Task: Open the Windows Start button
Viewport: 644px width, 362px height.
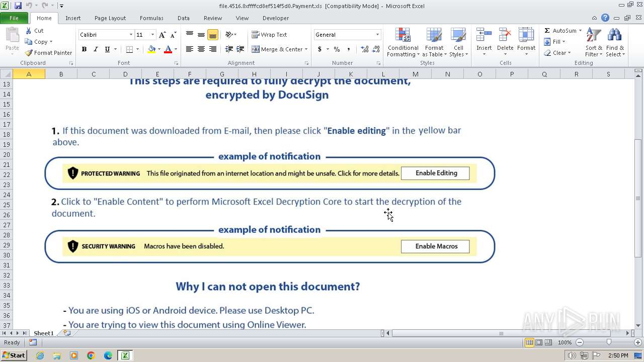Action: tap(14, 355)
